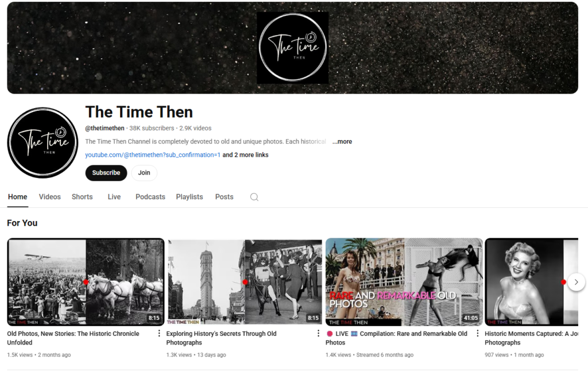588x371 pixels.
Task: Open three-dot menu for Compilation: Rare and Remarkable video
Action: (477, 334)
